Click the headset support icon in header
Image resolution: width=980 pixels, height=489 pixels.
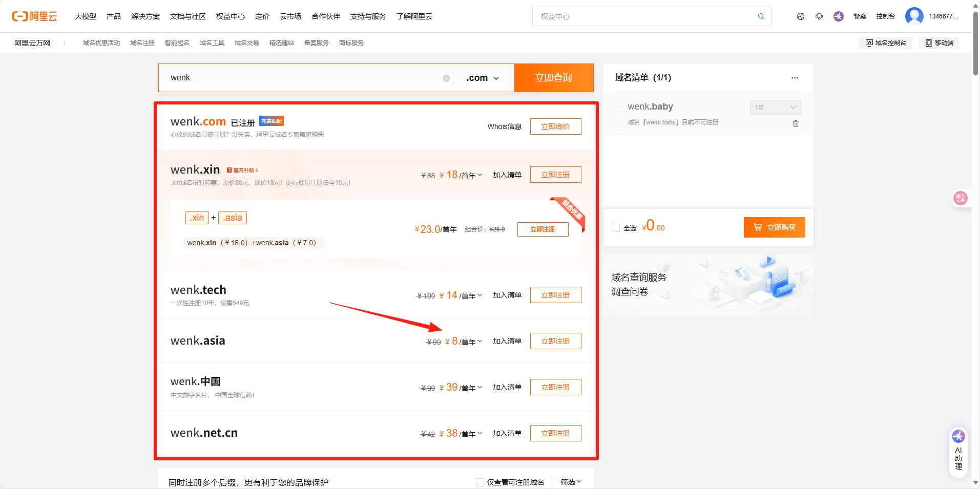[820, 16]
